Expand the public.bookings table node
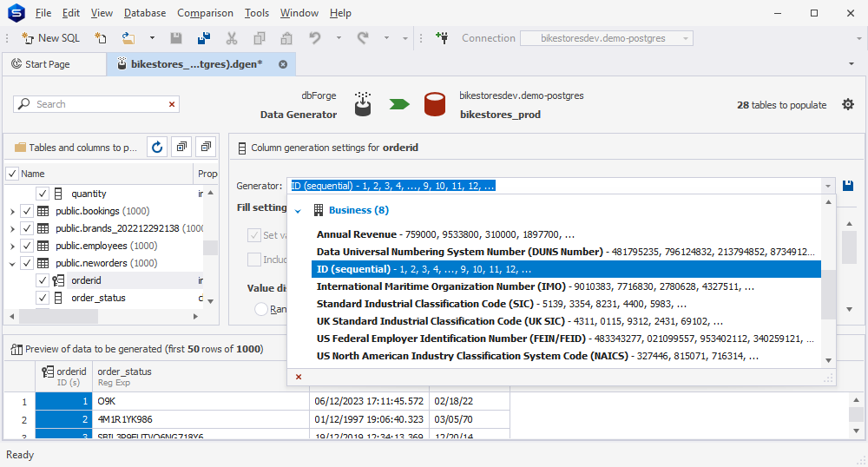The image size is (868, 467). click(x=12, y=212)
